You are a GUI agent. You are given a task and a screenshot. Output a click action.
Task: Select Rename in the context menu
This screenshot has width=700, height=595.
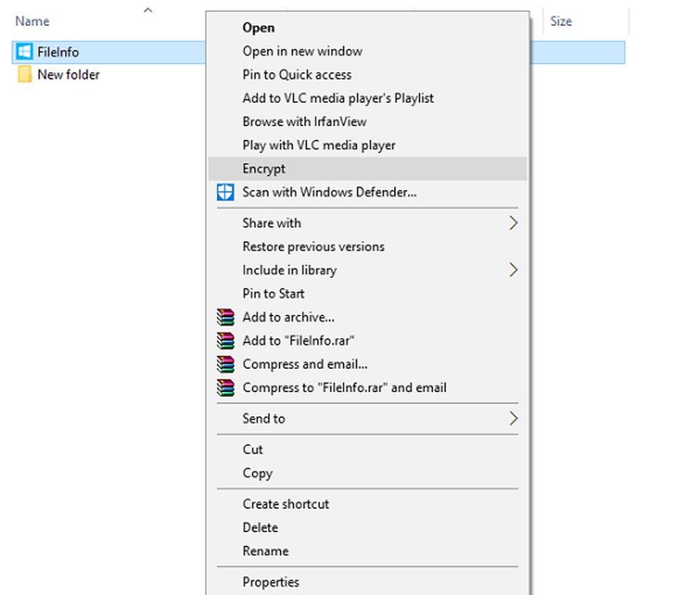[x=265, y=551]
